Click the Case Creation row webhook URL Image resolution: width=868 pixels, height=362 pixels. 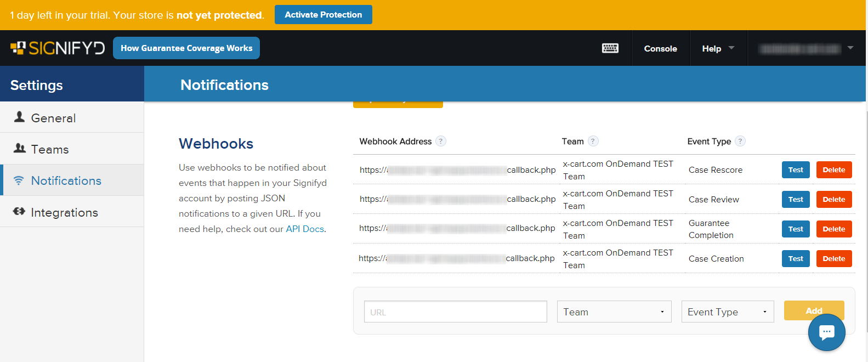point(457,258)
